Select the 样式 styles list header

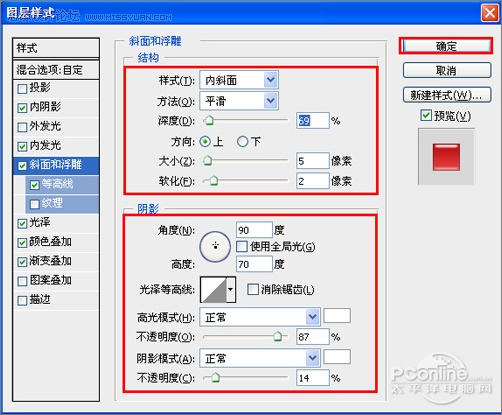[x=56, y=48]
